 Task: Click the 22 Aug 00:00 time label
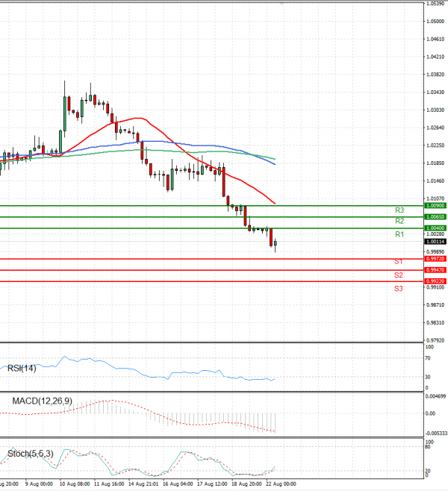coord(281,484)
